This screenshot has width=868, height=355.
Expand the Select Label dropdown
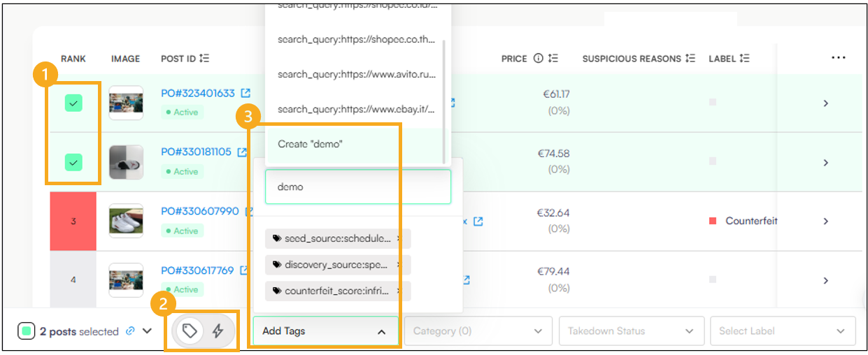pos(782,331)
